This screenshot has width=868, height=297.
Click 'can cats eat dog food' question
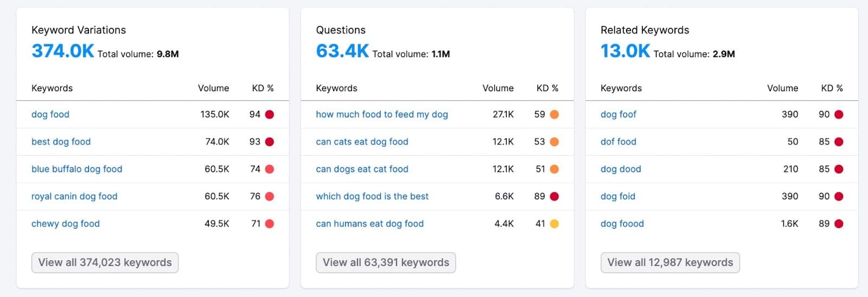(362, 142)
